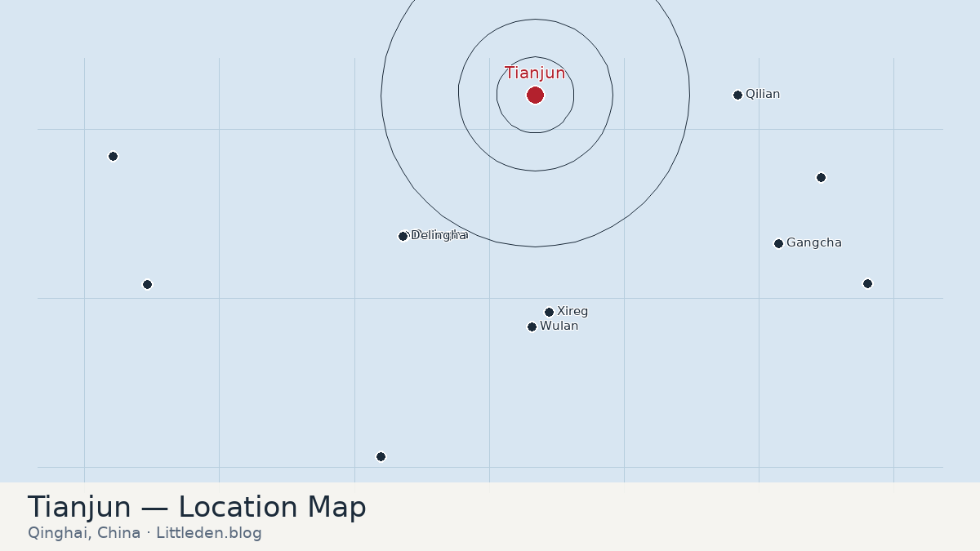Select the Qilian city dot
980x551 pixels.
coord(737,95)
